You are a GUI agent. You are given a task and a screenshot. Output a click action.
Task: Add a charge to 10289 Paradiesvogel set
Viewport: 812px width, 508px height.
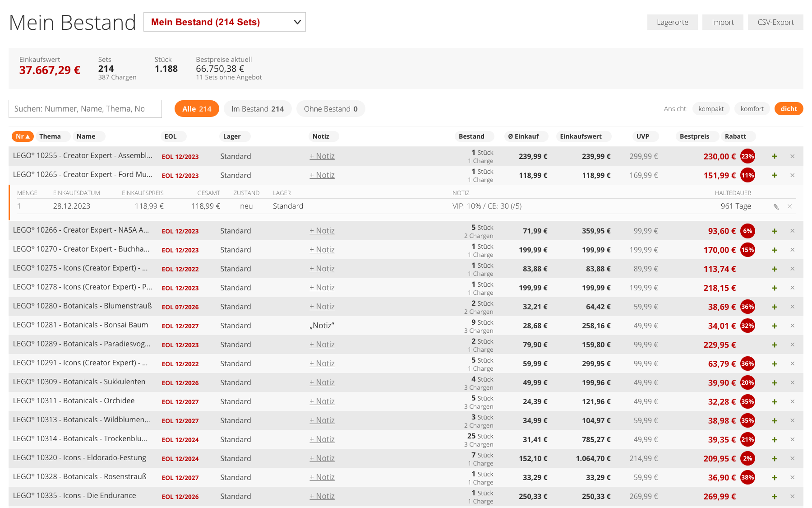[x=775, y=345]
